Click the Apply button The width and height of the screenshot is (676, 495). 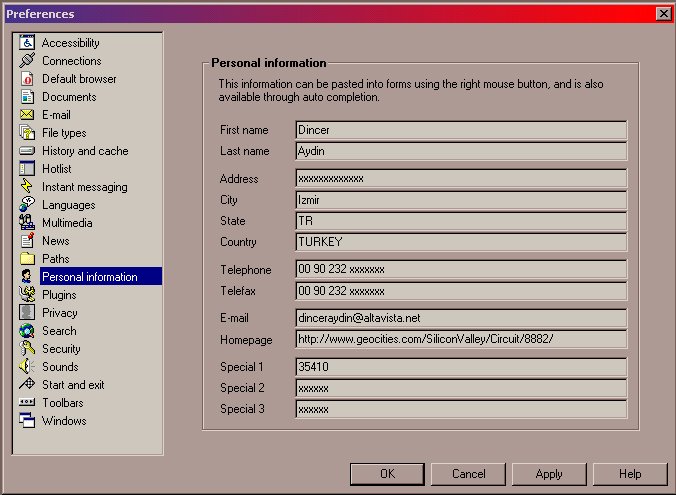(x=548, y=474)
